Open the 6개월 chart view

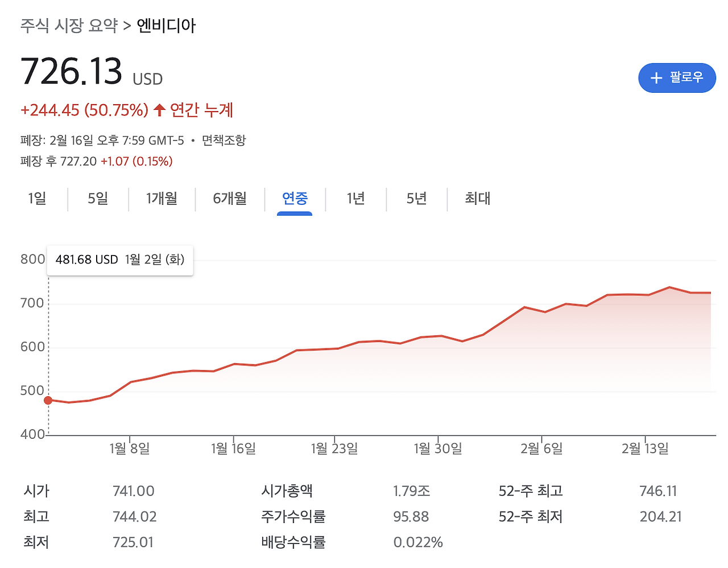[230, 199]
